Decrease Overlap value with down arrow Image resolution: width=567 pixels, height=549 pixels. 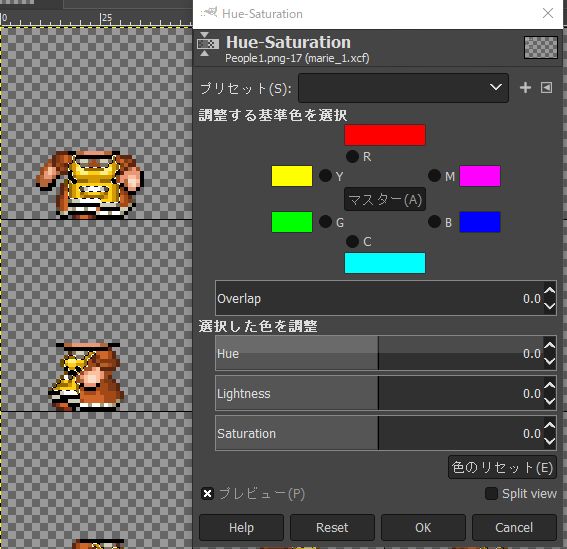550,306
